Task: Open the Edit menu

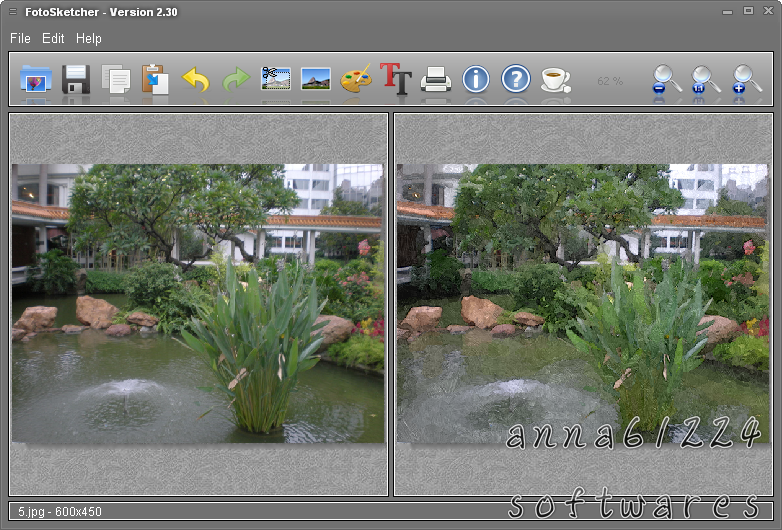Action: (53, 38)
